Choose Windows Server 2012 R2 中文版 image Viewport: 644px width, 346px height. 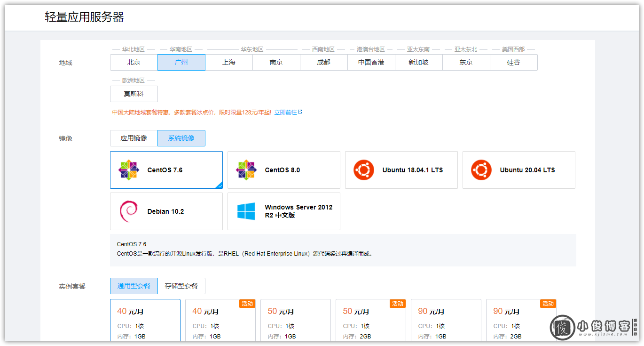(283, 211)
